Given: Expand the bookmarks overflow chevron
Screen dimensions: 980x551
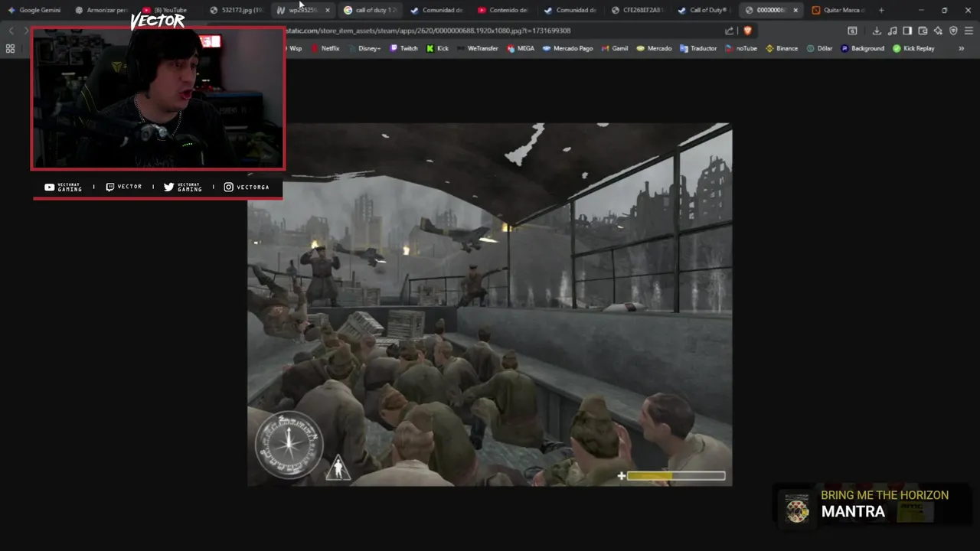Looking at the screenshot, I should point(962,48).
